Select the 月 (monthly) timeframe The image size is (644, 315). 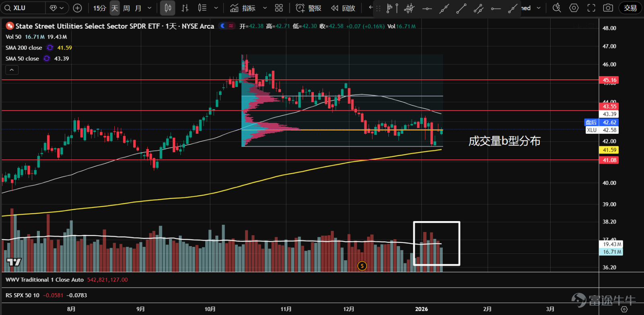point(138,8)
